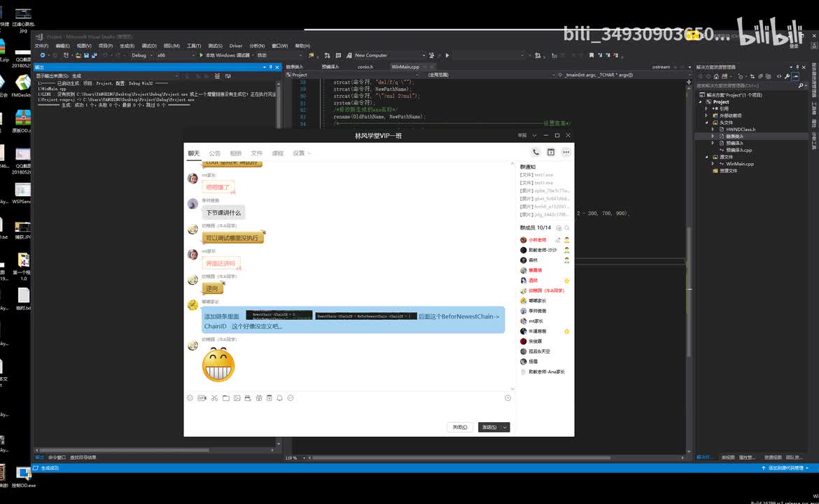Click 添加到源代码管理 in the status bar
Screen dimensions: 819x504
[785, 468]
